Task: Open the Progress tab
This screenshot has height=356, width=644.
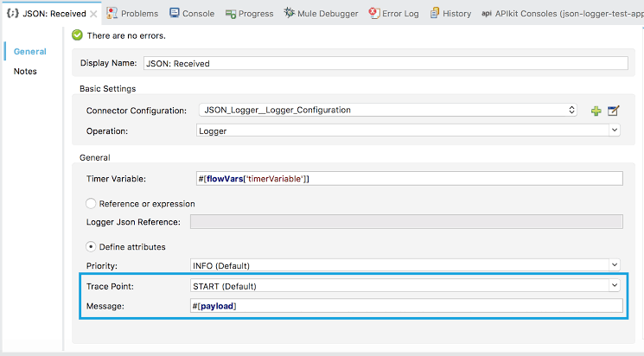Action: tap(249, 14)
